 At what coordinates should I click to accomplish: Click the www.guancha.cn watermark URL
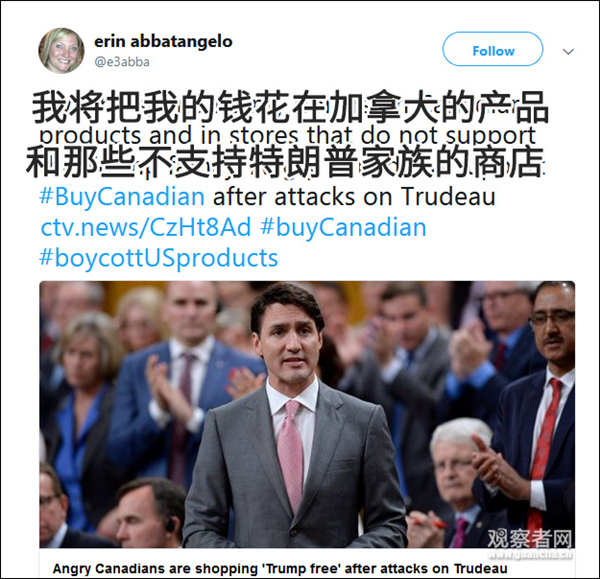pyautogui.click(x=530, y=553)
